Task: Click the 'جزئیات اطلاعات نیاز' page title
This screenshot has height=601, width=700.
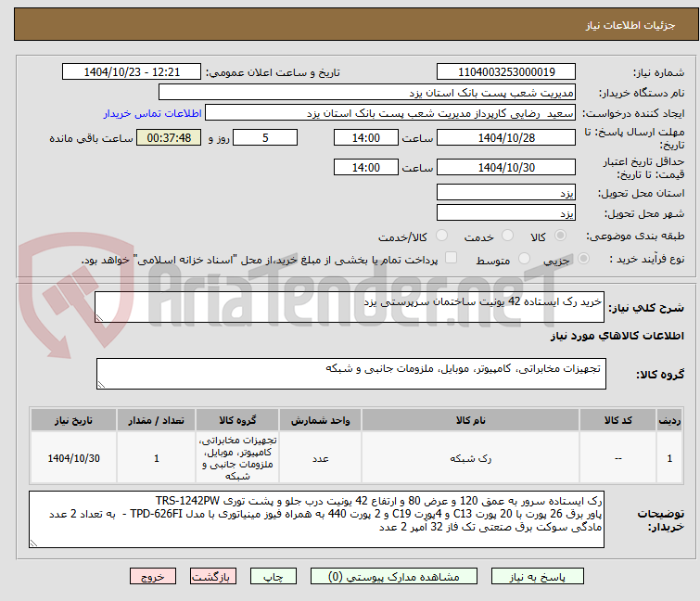Action: [630, 25]
